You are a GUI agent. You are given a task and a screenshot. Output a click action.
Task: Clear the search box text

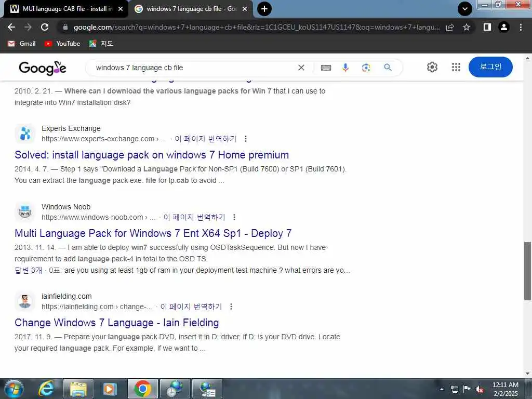click(x=301, y=68)
